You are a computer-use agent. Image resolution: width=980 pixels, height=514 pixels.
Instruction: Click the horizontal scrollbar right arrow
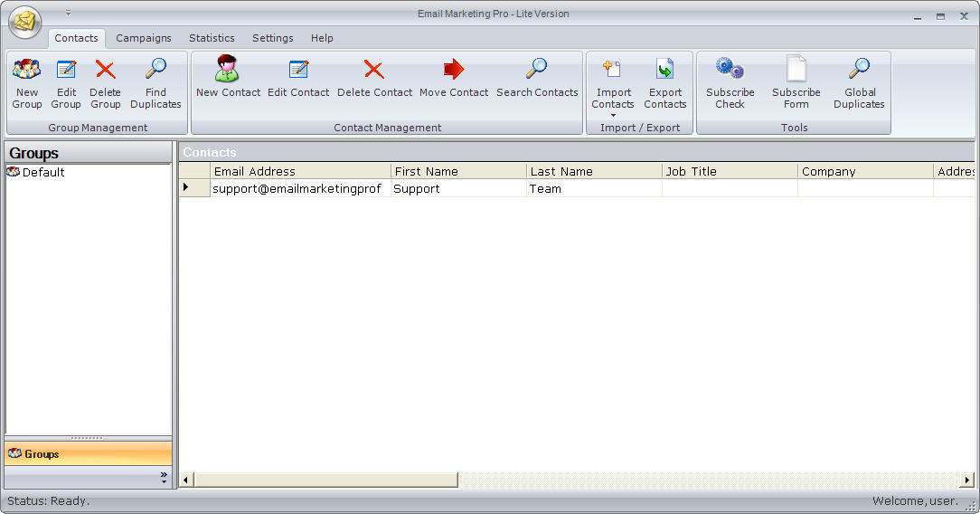tap(966, 481)
